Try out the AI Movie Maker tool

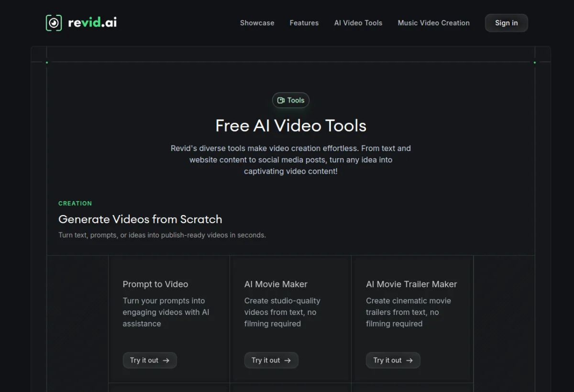pyautogui.click(x=271, y=360)
